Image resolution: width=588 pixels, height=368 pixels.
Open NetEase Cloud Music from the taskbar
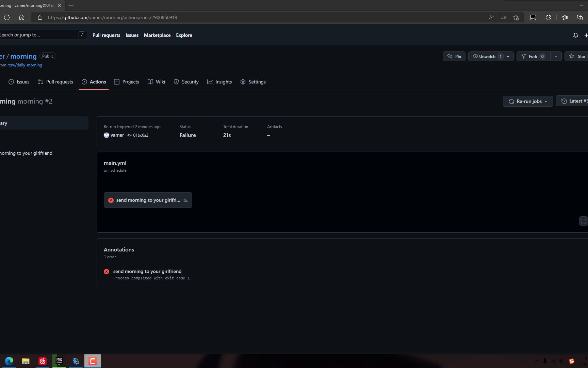[43, 361]
